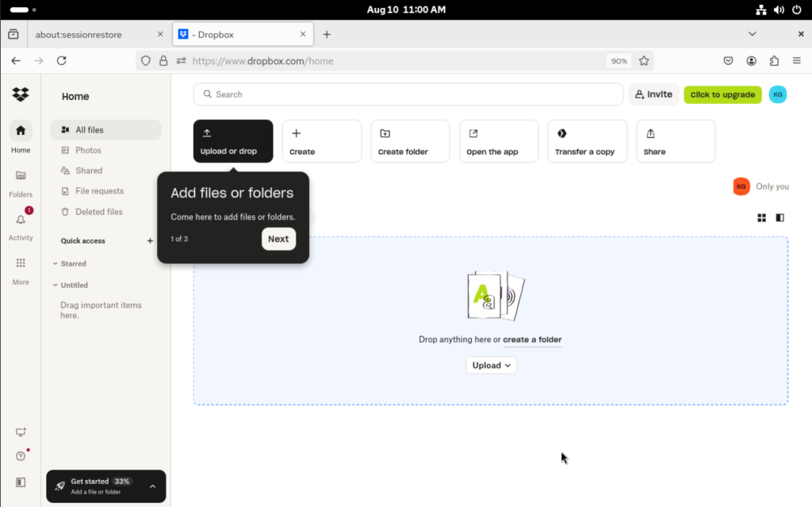This screenshot has width=812, height=507.
Task: Select Deleted files in sidebar
Action: 98,212
